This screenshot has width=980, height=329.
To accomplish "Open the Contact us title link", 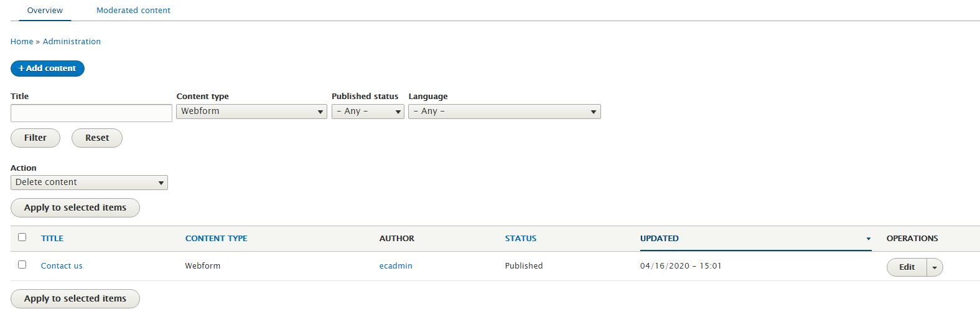I will click(62, 266).
